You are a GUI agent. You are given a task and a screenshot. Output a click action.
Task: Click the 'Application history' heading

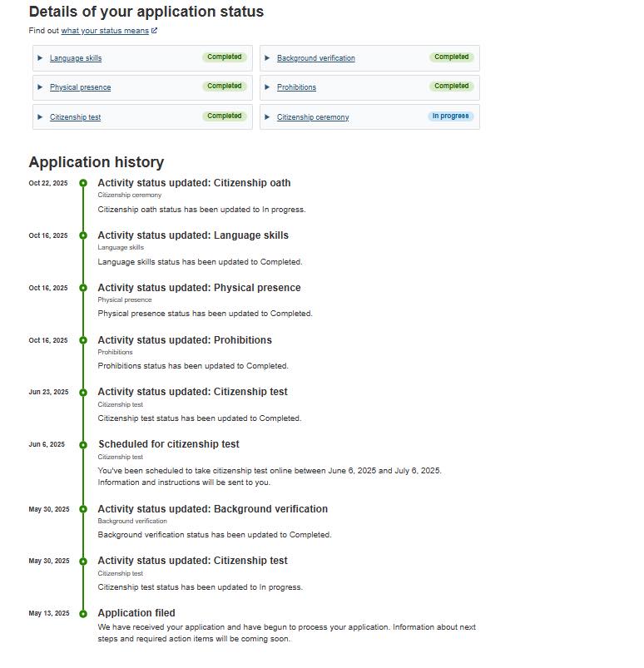click(x=97, y=162)
